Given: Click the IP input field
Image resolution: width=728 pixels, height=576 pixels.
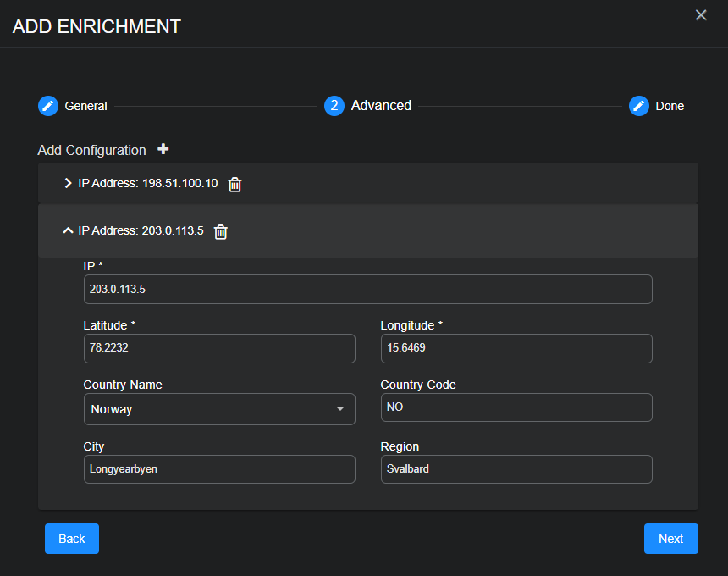Looking at the screenshot, I should point(367,289).
